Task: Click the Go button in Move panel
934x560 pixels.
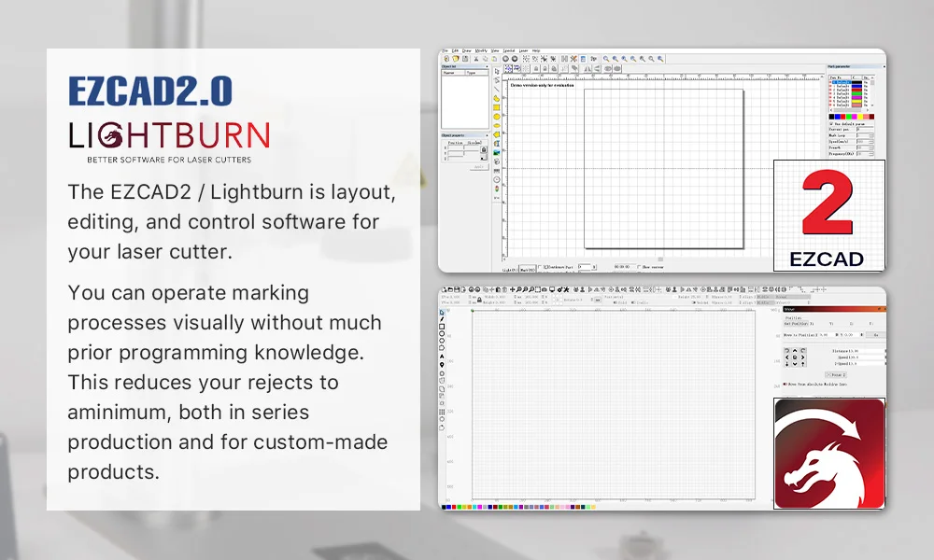Action: point(876,334)
